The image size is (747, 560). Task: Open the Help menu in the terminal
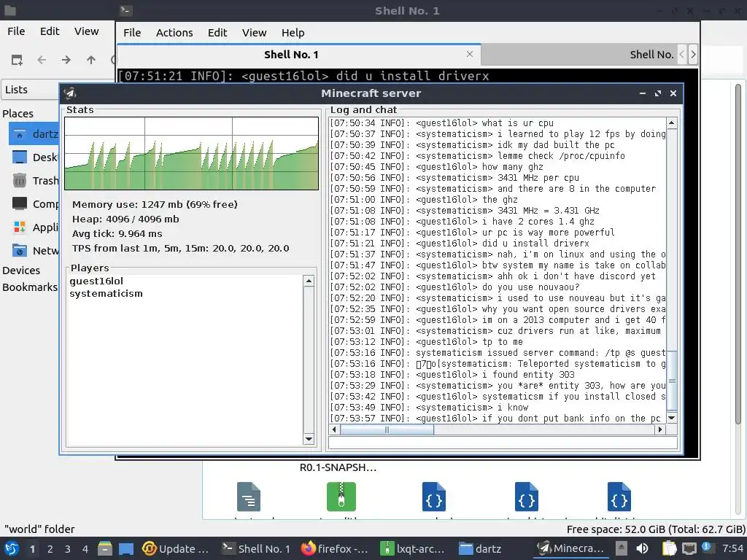(x=293, y=32)
